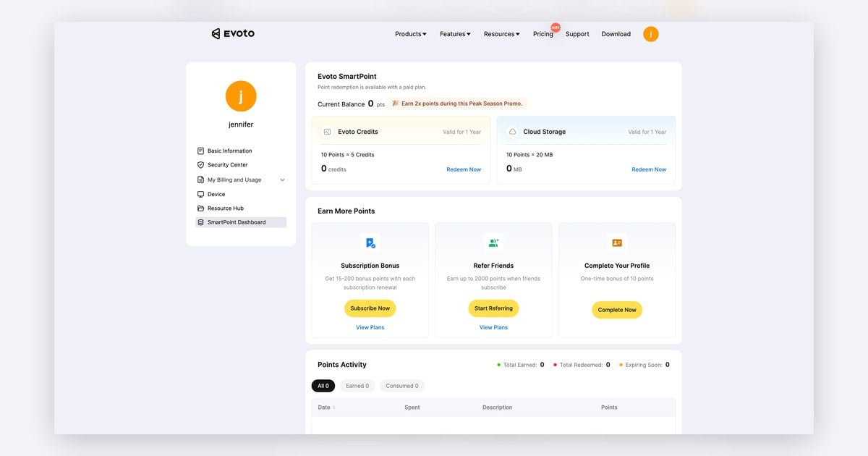
Task: Switch to the Earned 0 tab
Action: coord(357,386)
